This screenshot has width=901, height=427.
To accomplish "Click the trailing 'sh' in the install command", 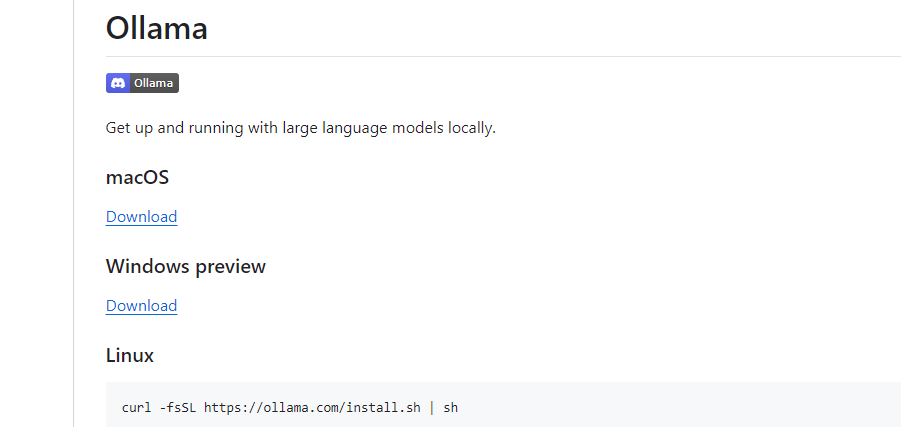I will 451,408.
